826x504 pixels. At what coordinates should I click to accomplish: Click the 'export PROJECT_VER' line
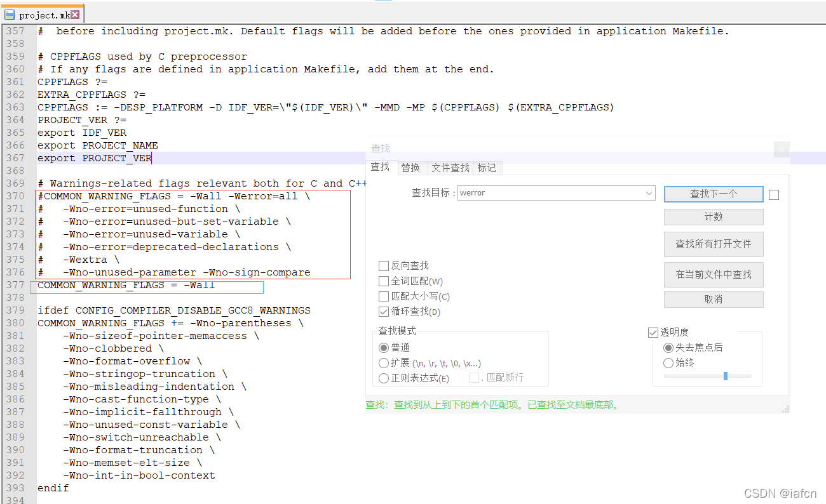pos(95,158)
